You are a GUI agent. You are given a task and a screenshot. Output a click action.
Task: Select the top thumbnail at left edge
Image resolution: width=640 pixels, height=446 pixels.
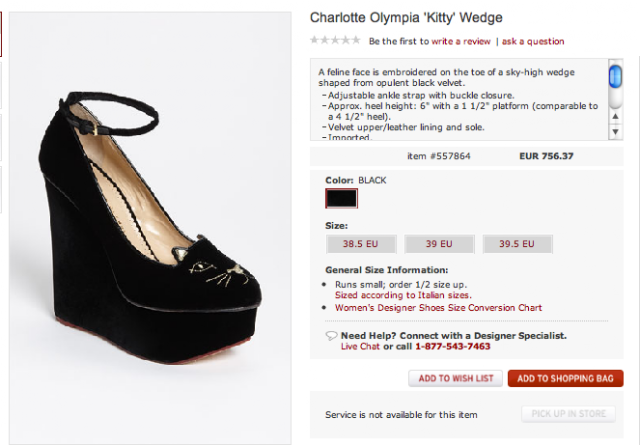click(1, 34)
